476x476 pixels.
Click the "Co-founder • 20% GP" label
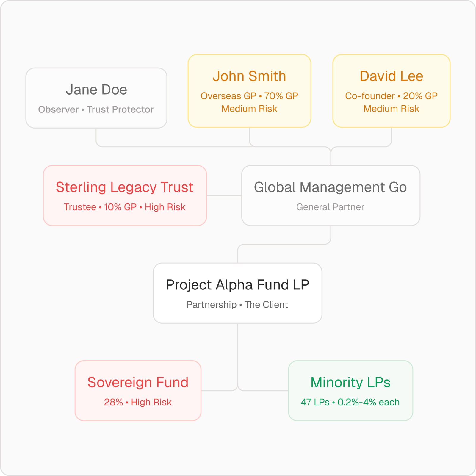391,96
